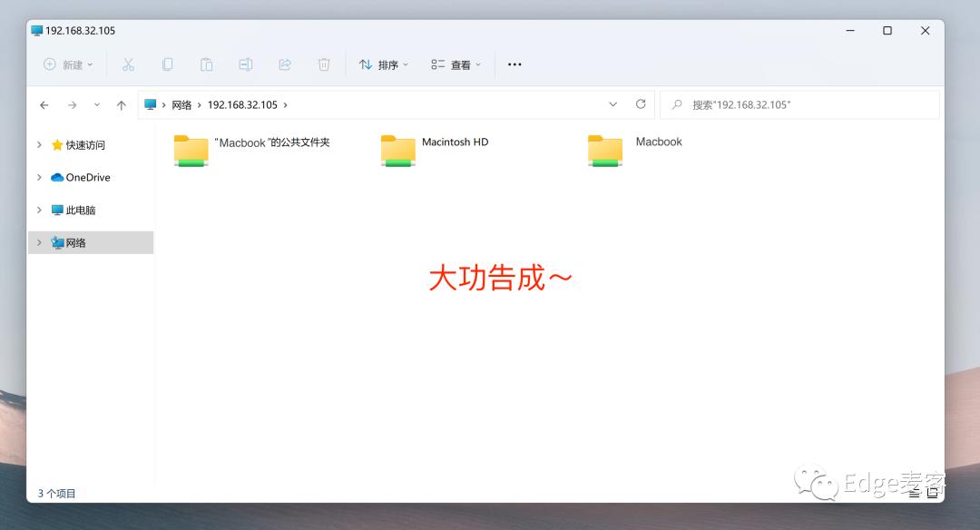Screen dimensions: 980x530
Task: Click 网络 in the address bar breadcrumb
Action: pyautogui.click(x=181, y=104)
